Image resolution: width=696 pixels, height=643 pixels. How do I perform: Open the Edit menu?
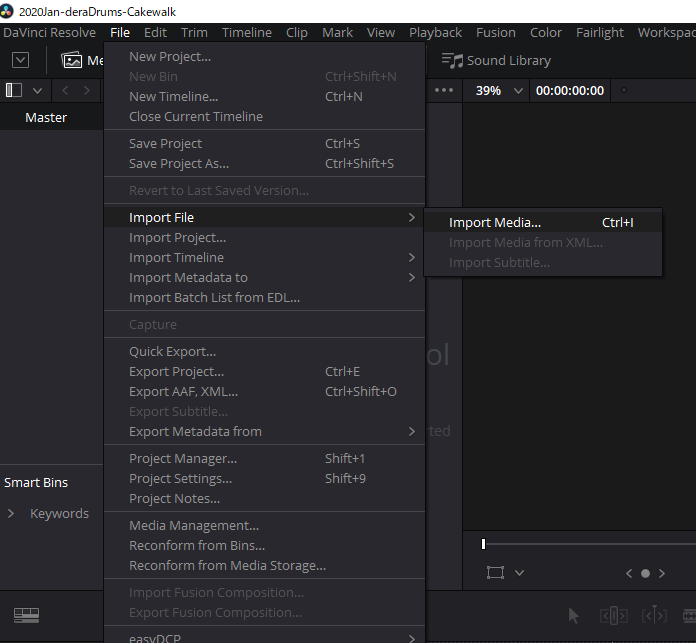(x=155, y=32)
